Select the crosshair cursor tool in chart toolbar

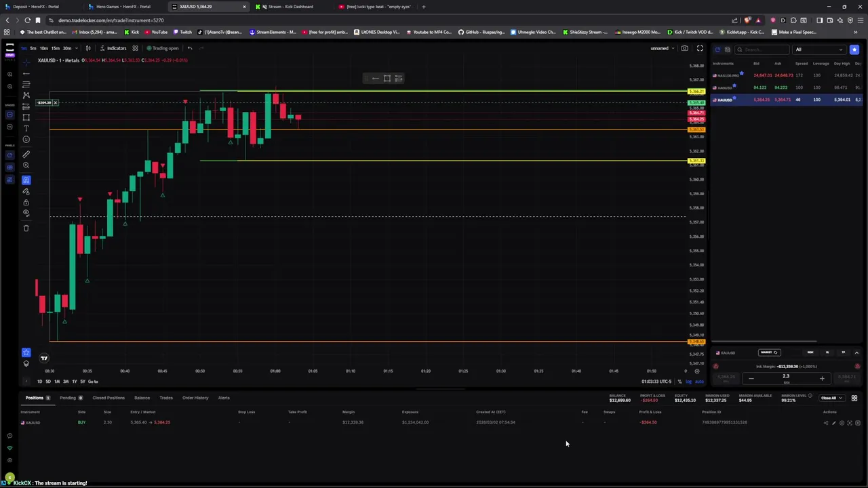click(26, 62)
